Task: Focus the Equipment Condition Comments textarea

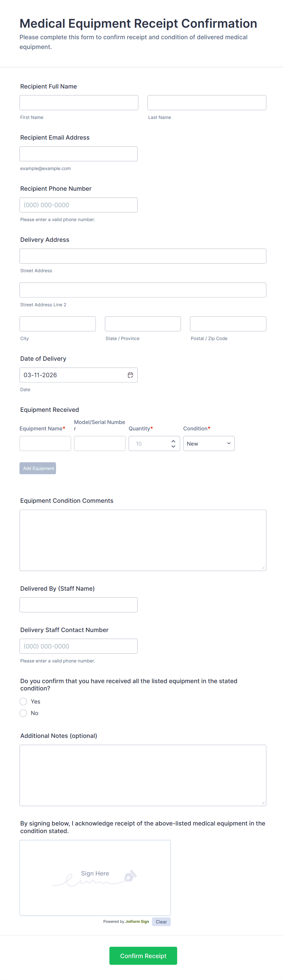Action: (143, 540)
